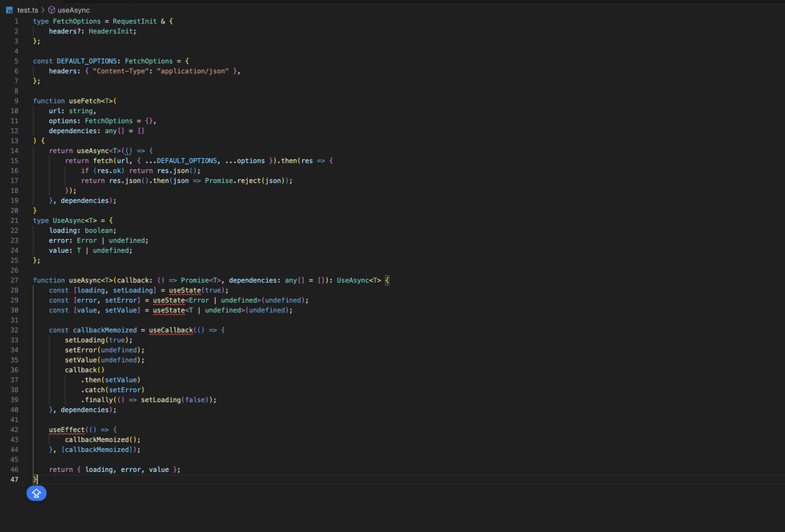The width and height of the screenshot is (785, 532).
Task: Click UseAsync type name on line 21
Action: click(x=69, y=221)
